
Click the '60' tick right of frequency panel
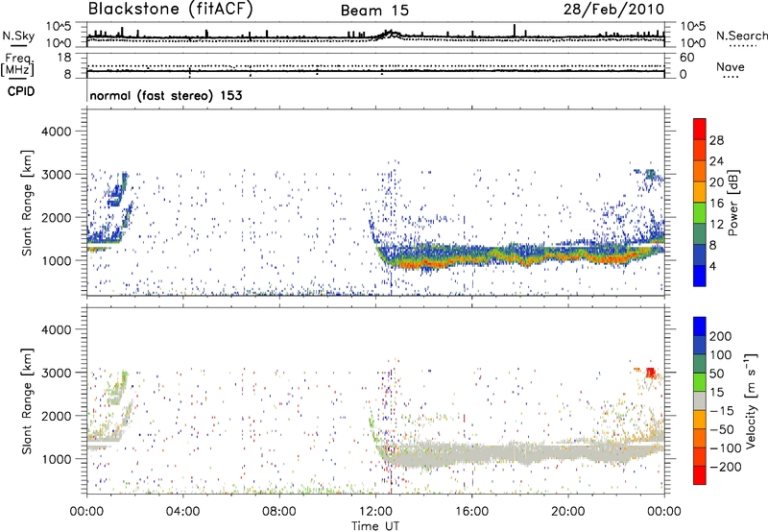[687, 58]
